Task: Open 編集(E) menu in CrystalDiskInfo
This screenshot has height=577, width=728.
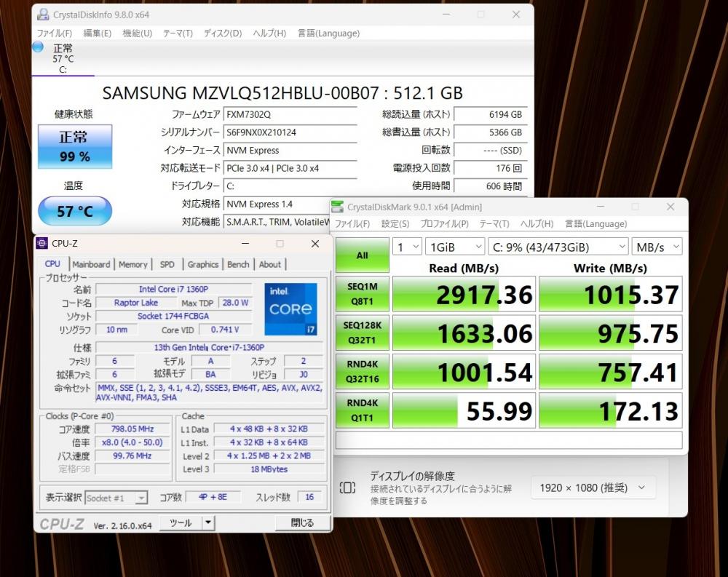Action: tap(97, 33)
